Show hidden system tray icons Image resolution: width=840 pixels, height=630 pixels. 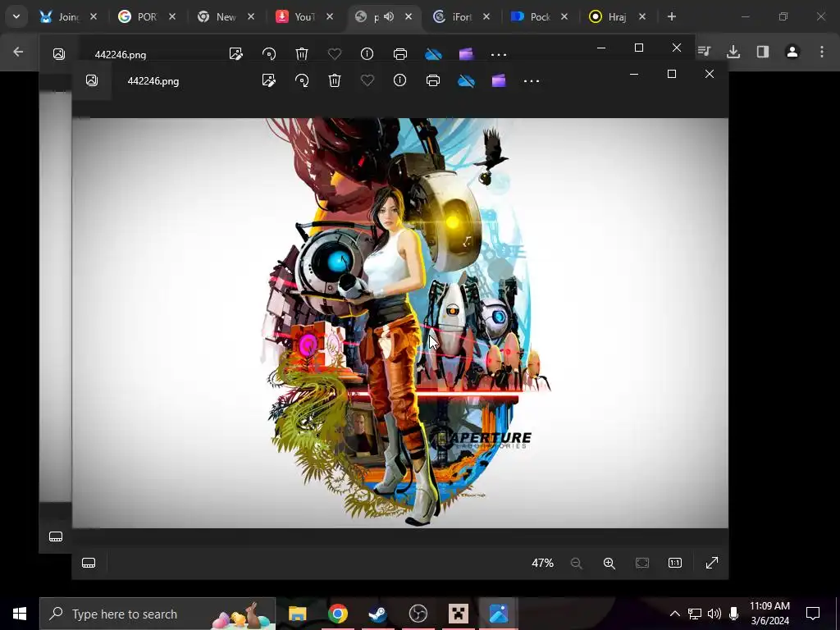[674, 614]
